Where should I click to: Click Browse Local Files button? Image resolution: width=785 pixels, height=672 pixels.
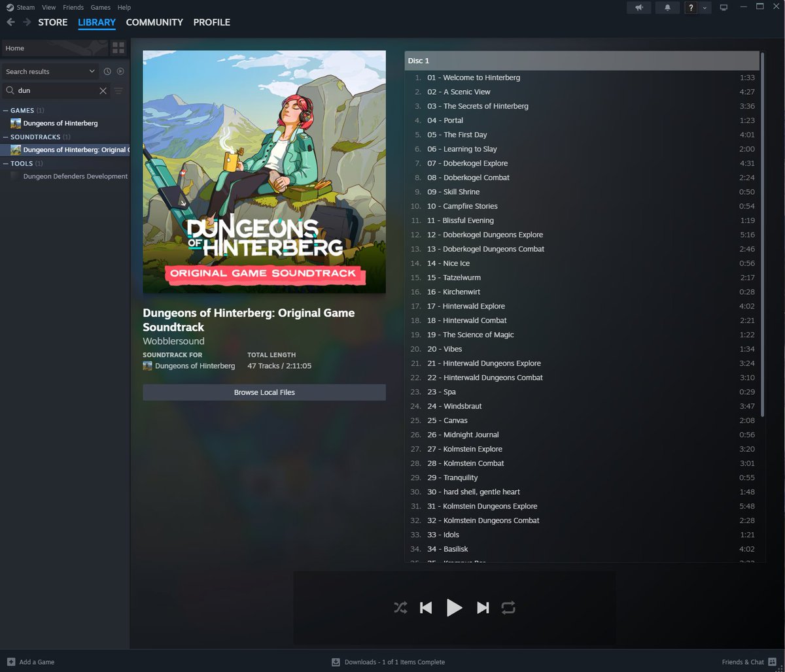tap(264, 392)
